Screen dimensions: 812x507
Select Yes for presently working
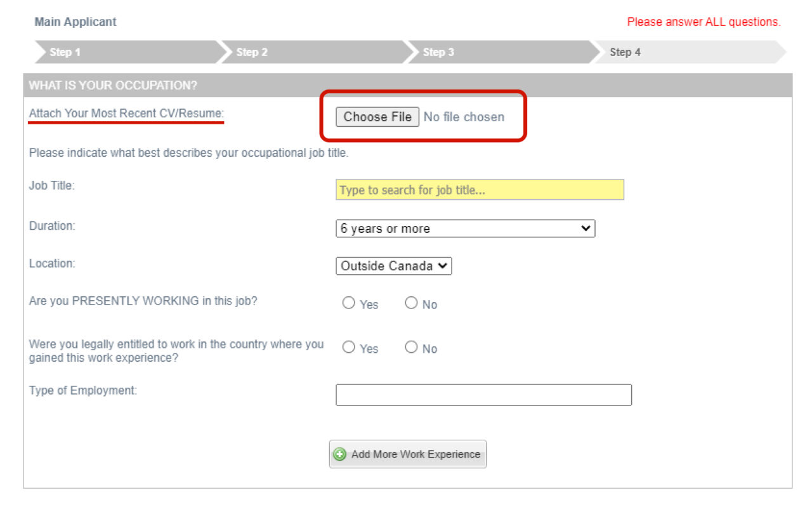tap(348, 303)
